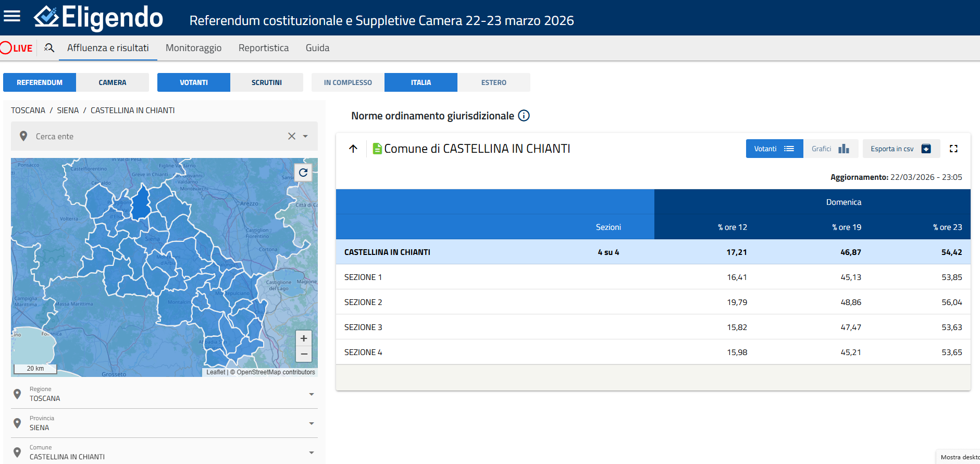Open the hamburger main menu
980x464 pixels.
click(x=12, y=16)
